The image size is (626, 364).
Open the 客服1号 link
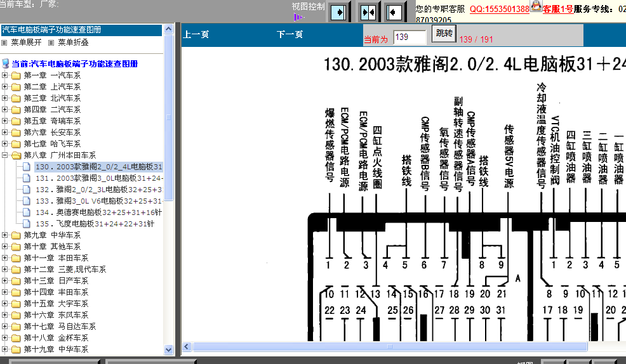pos(557,9)
